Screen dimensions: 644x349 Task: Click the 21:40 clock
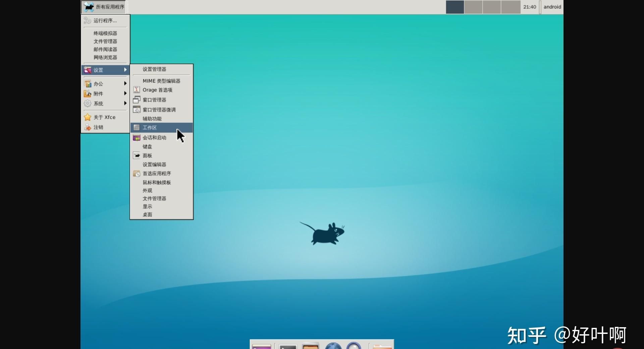pos(530,7)
